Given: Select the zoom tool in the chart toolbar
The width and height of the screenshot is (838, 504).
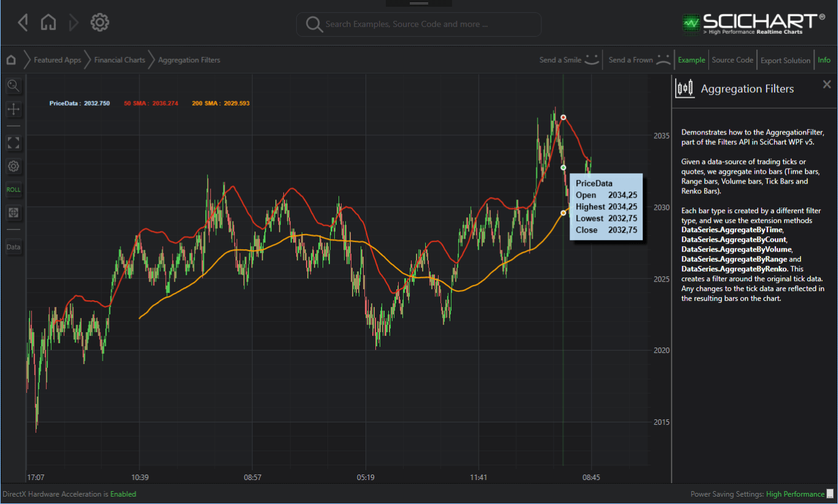Looking at the screenshot, I should [14, 86].
